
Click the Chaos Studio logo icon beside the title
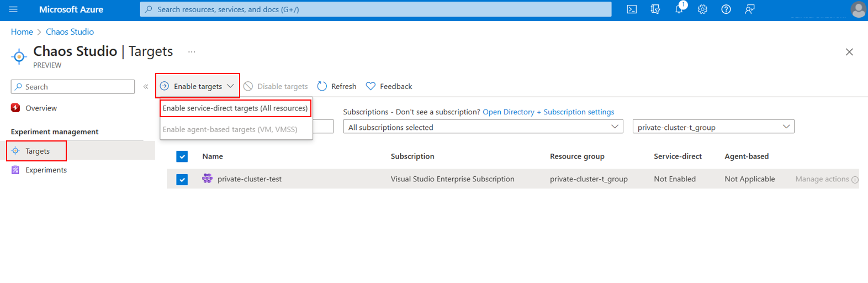[19, 56]
